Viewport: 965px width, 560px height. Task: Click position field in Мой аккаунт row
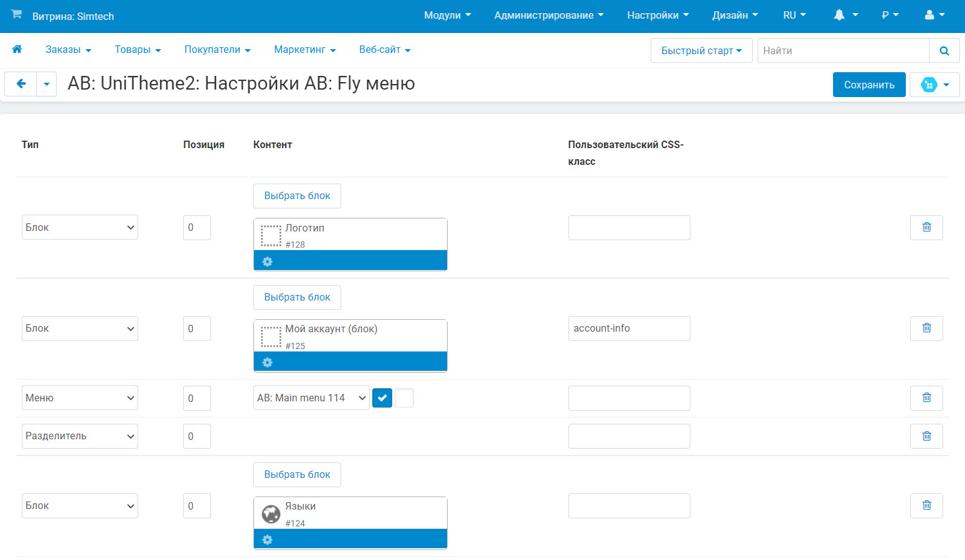tap(197, 329)
